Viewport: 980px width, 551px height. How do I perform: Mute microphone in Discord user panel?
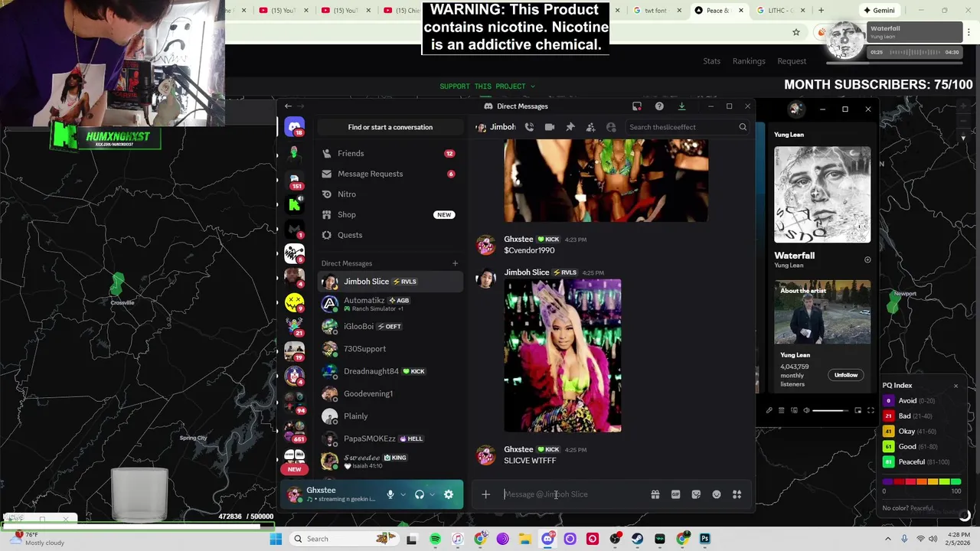pyautogui.click(x=390, y=494)
